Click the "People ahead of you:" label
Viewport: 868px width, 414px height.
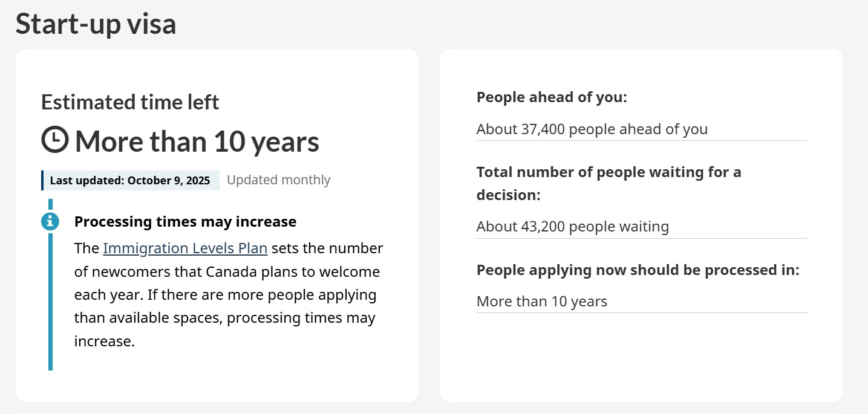pyautogui.click(x=552, y=97)
